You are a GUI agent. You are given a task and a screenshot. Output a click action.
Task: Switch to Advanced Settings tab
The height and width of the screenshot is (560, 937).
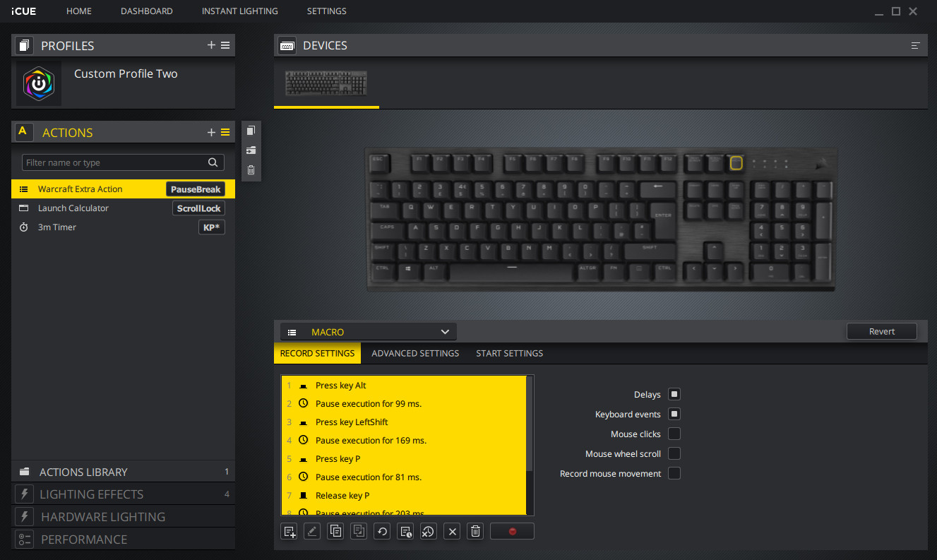tap(415, 353)
